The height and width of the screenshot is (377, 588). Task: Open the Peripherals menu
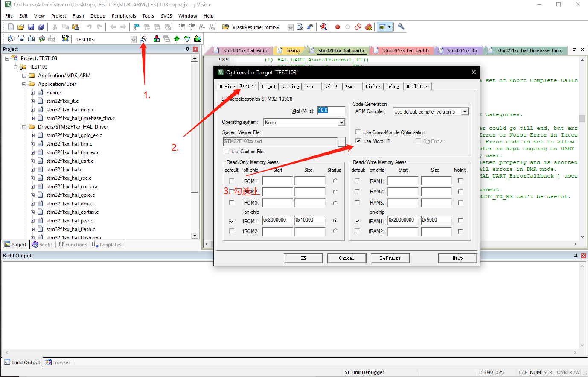tap(124, 16)
